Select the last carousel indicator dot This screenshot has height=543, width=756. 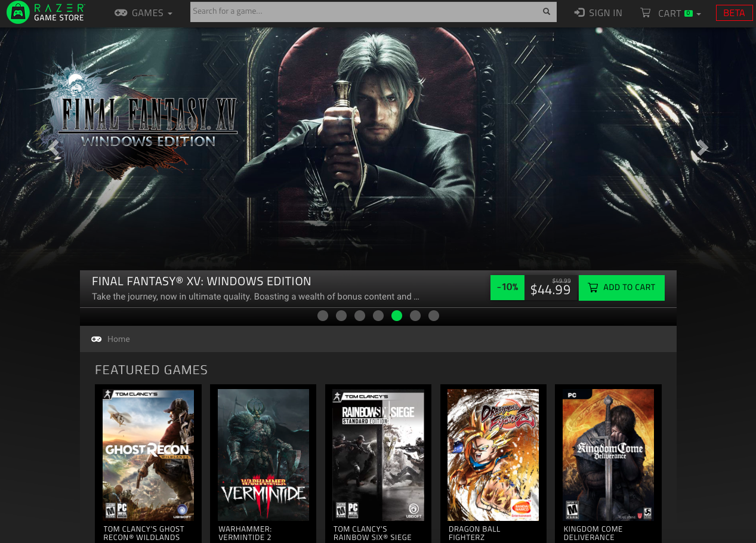(x=434, y=316)
